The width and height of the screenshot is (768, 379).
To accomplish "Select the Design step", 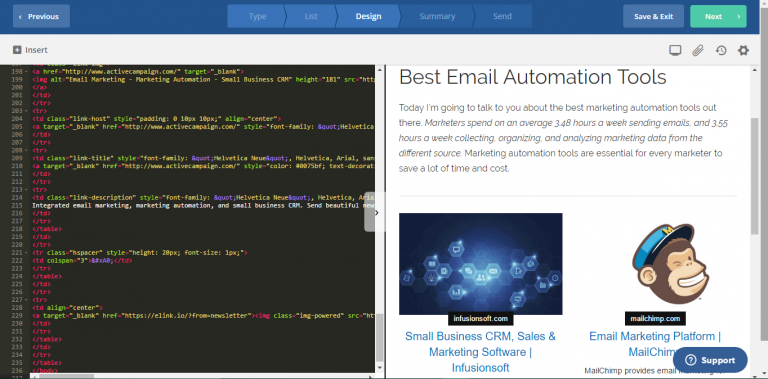I will click(x=368, y=16).
